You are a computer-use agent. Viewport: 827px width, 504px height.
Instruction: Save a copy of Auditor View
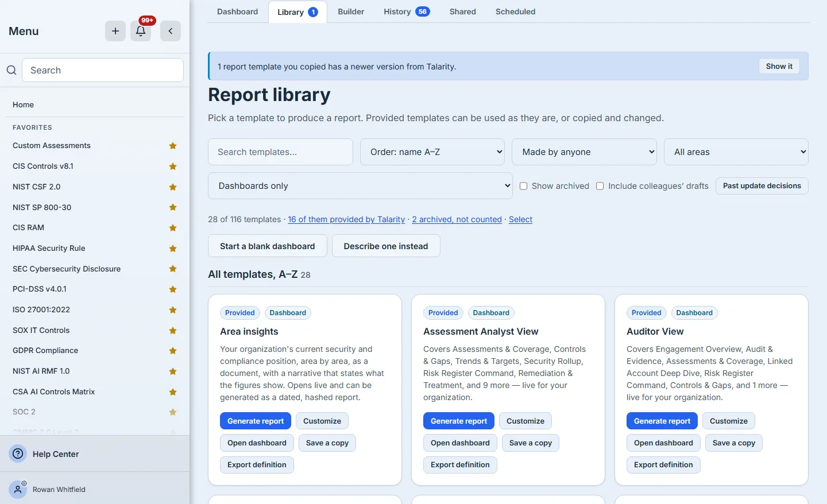[734, 443]
